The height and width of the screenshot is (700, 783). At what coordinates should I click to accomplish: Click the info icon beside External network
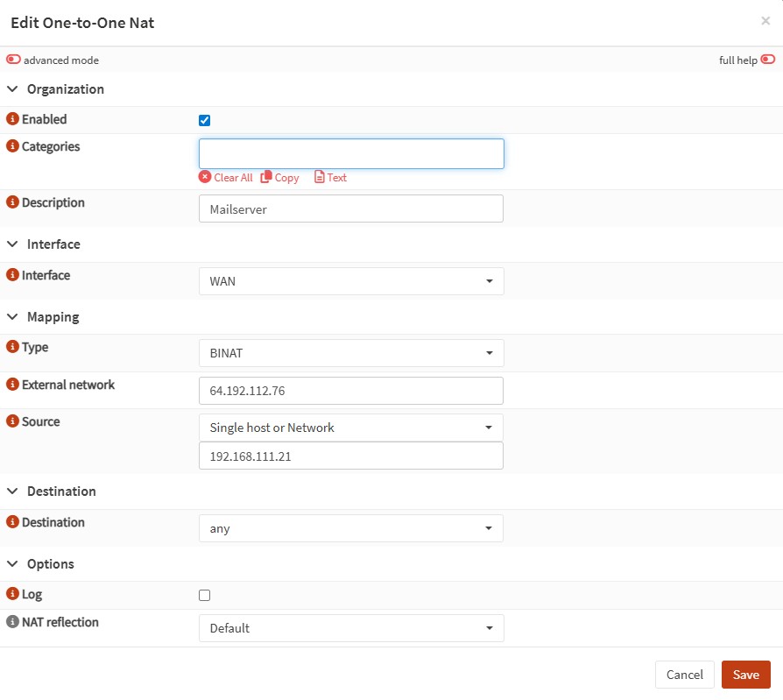pos(12,385)
